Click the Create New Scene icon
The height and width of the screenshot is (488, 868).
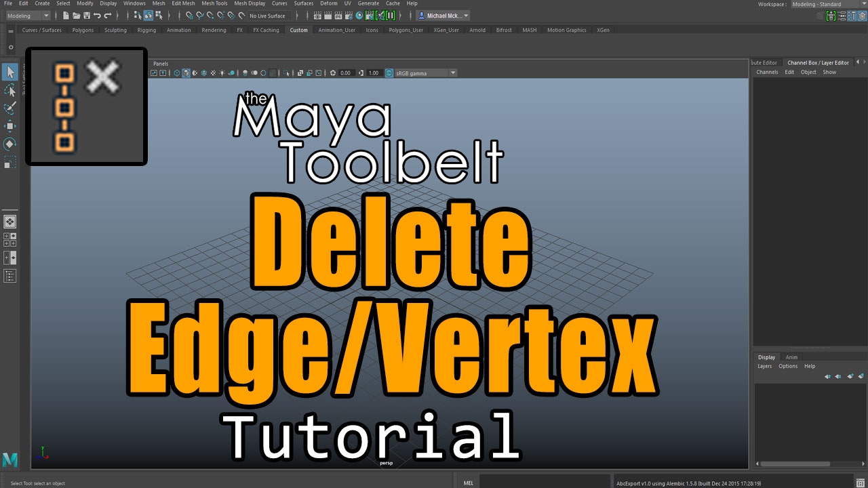click(x=65, y=16)
